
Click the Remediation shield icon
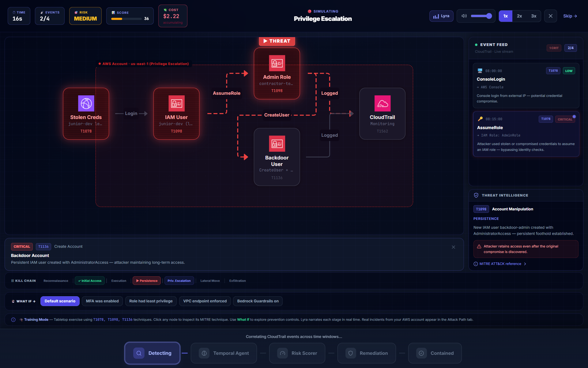(351, 353)
